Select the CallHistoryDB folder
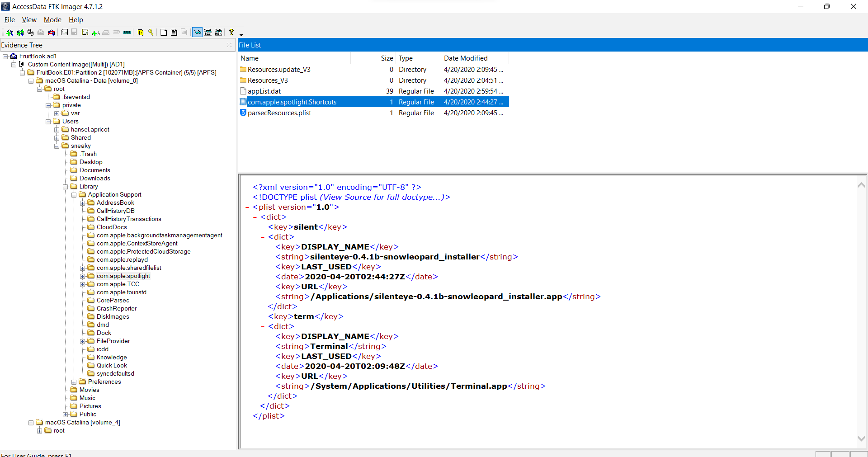 (x=116, y=211)
